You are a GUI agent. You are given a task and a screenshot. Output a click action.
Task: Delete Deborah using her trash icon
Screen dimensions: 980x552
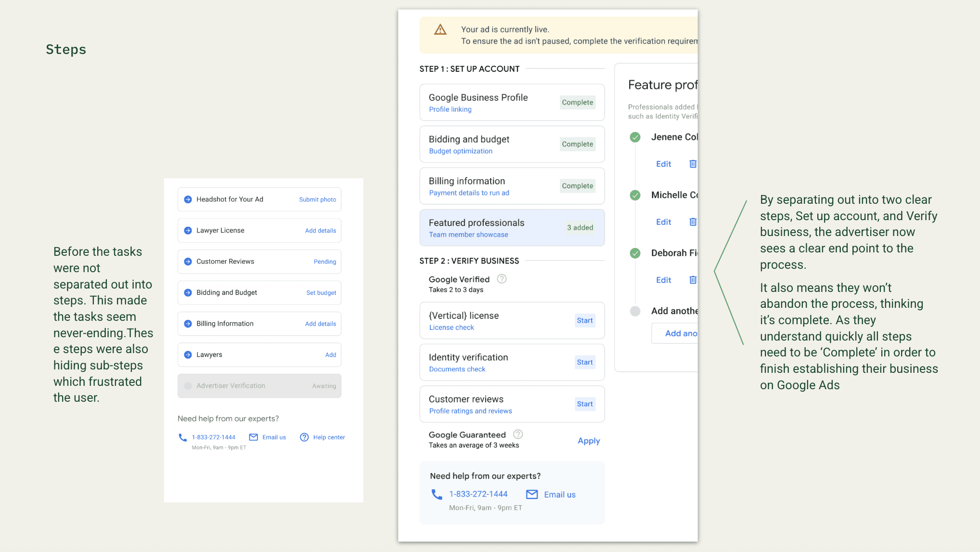[693, 280]
